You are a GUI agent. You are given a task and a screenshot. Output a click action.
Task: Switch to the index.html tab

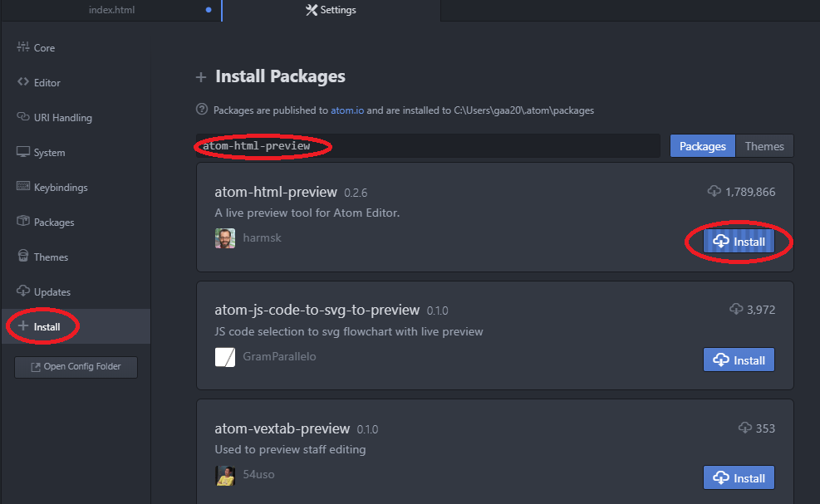[x=112, y=11]
